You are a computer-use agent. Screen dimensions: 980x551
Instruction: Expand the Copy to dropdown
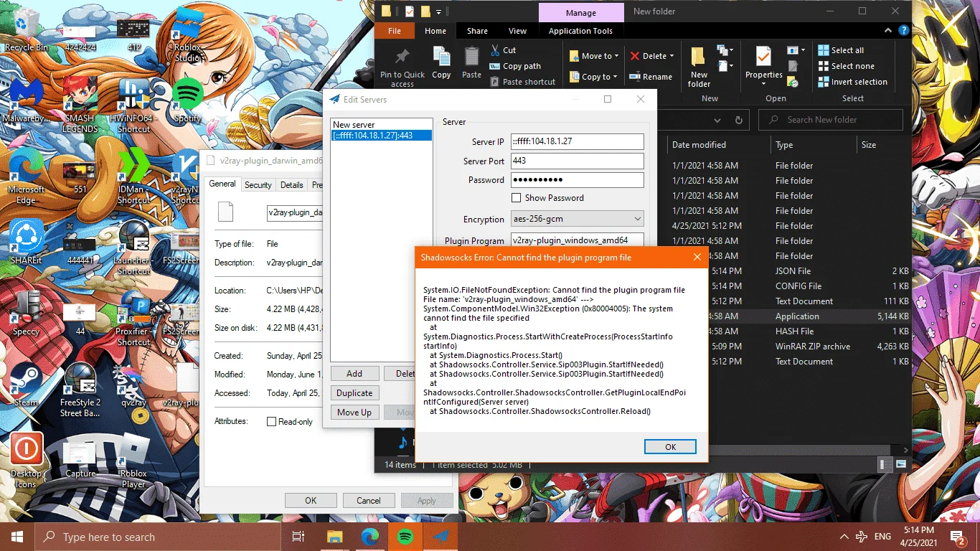[616, 77]
